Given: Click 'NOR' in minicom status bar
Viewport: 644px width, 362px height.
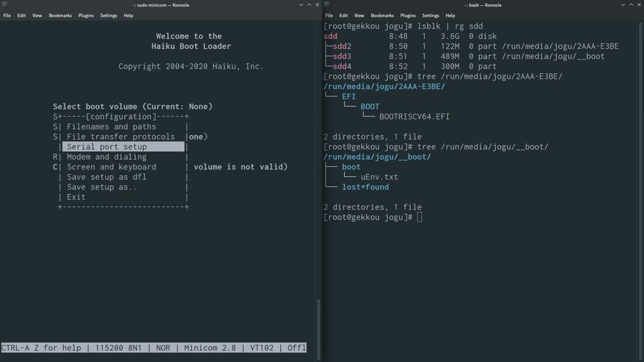Looking at the screenshot, I should point(163,348).
